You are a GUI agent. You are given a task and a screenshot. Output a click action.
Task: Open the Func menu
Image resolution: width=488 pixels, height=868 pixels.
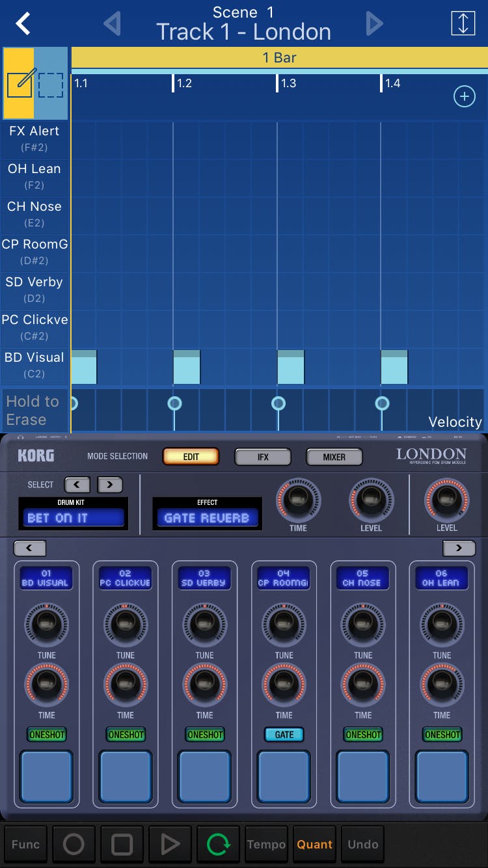[x=25, y=845]
